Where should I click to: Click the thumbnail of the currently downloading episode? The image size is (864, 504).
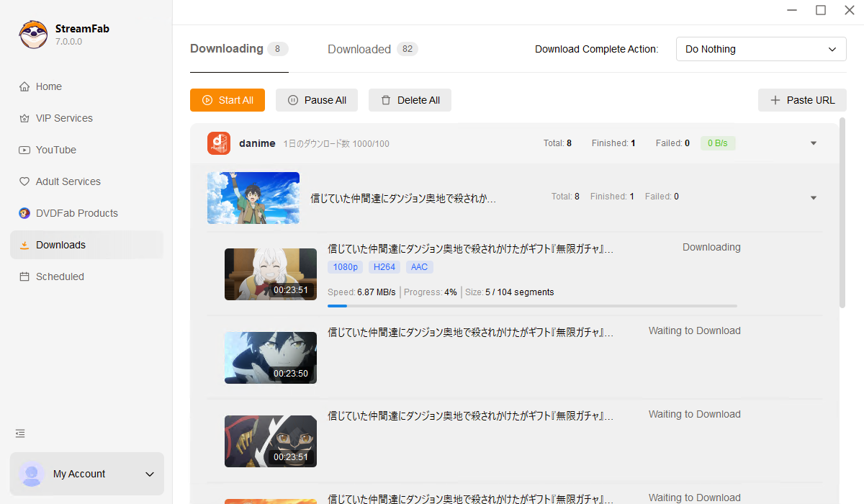tap(270, 274)
